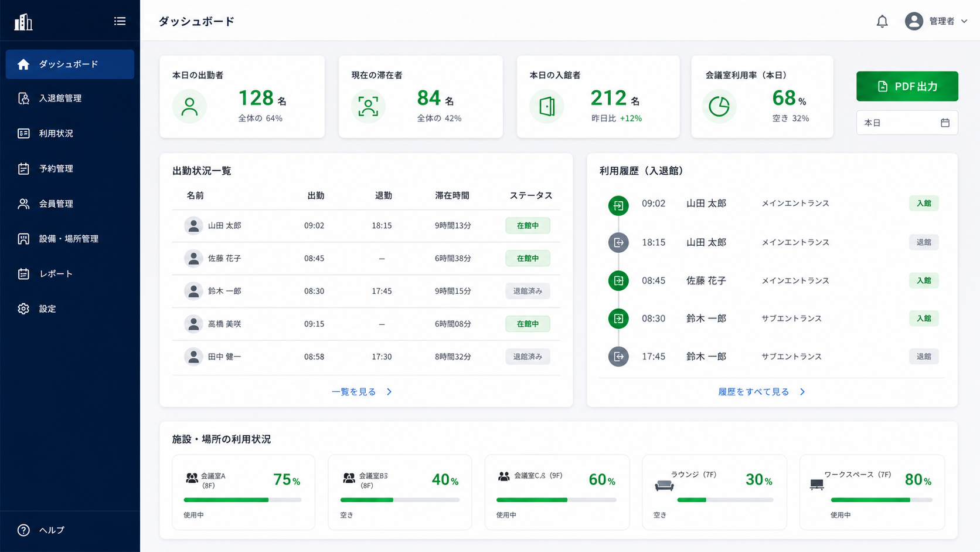This screenshot has height=552, width=980.
Task: Click the 40% value on 会議室B card
Action: [445, 480]
